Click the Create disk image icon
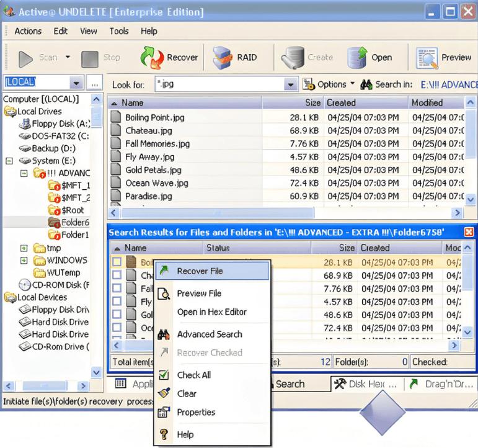Image resolution: width=478 pixels, height=448 pixels. (293, 57)
